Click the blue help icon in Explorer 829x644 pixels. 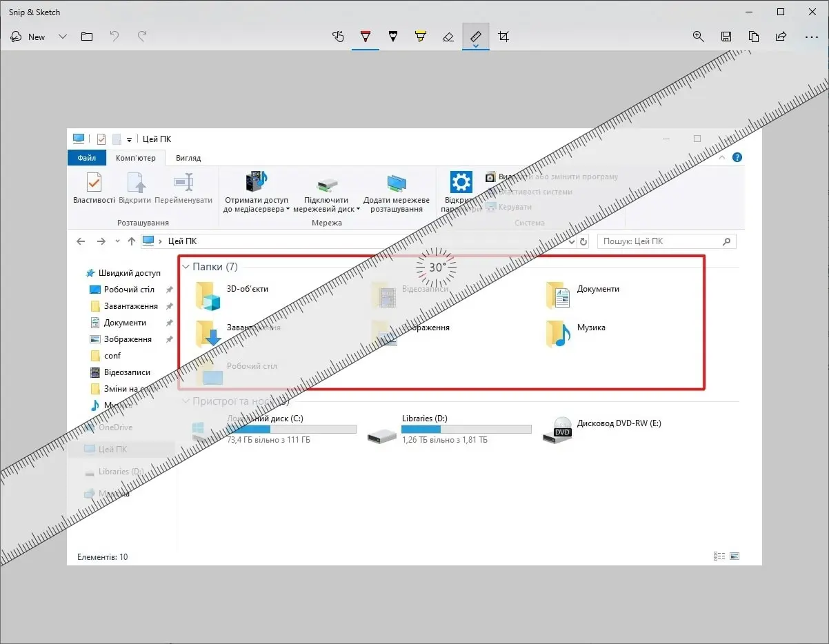[x=737, y=157]
